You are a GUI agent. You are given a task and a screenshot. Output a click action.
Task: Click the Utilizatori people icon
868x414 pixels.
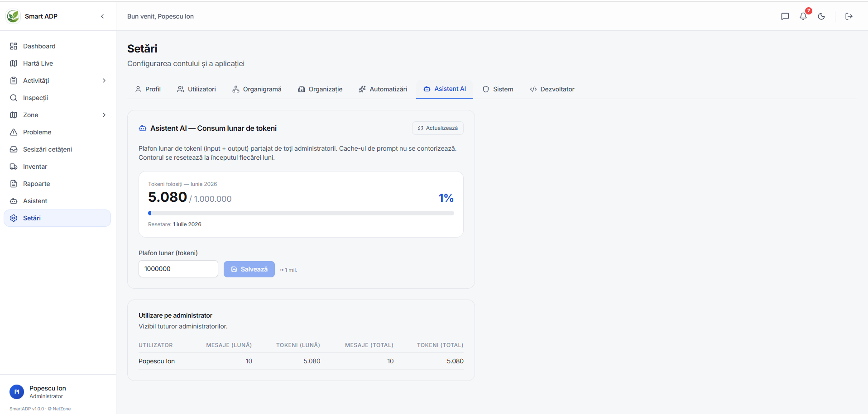click(181, 89)
